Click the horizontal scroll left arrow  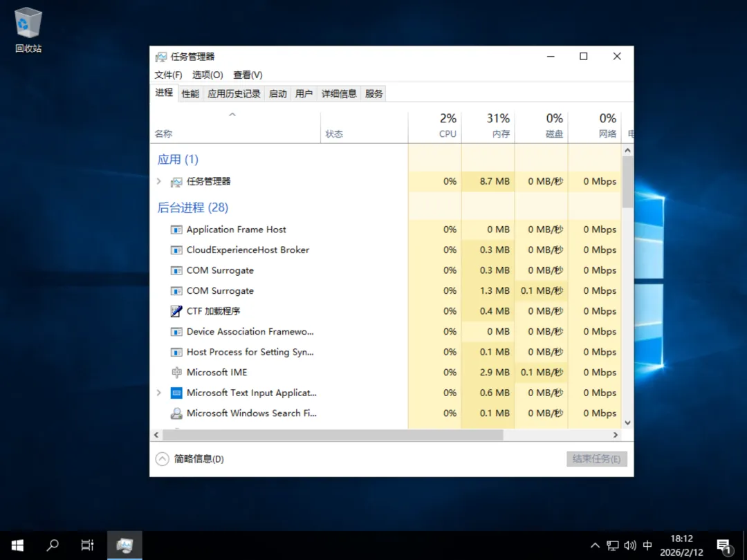click(x=156, y=435)
